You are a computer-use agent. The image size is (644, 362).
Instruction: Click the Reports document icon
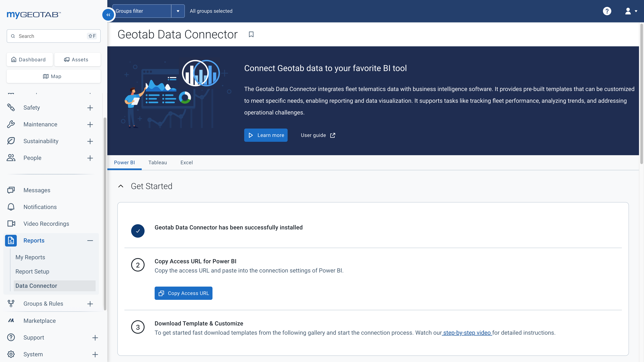[x=11, y=240]
